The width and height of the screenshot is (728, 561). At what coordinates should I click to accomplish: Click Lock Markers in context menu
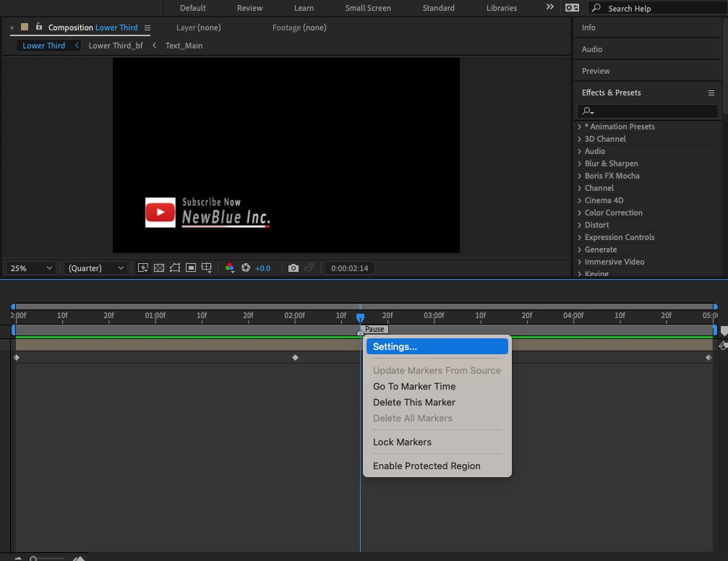coord(402,442)
